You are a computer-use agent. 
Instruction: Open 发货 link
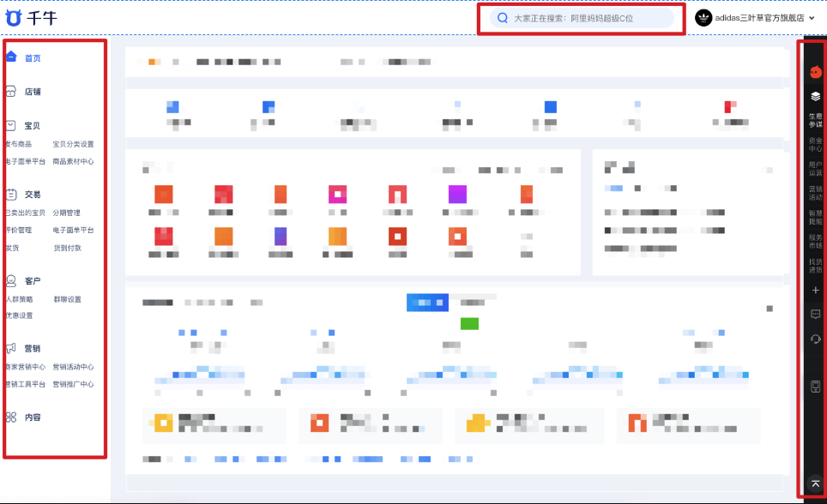click(x=12, y=248)
